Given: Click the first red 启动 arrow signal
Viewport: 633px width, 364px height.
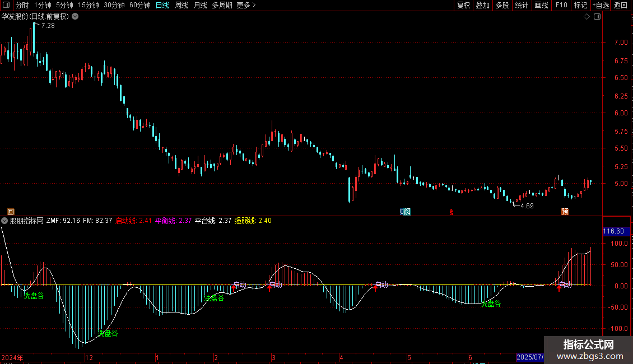Looking at the screenshot, I should tap(234, 288).
